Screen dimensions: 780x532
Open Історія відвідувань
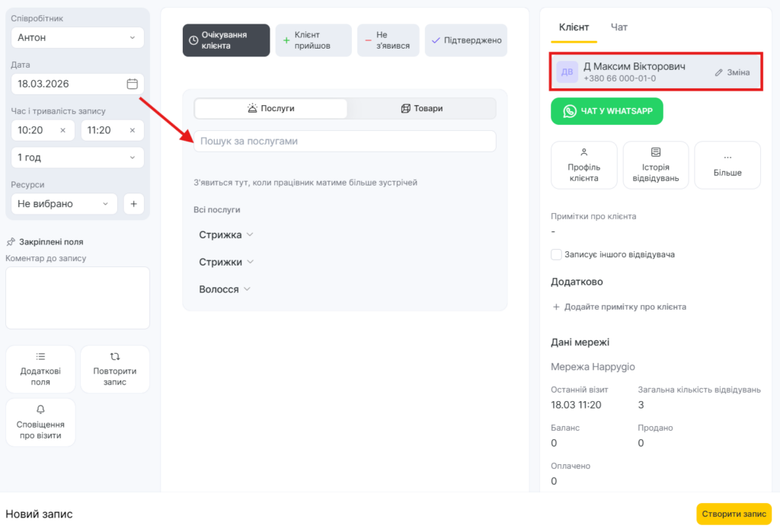(656, 165)
